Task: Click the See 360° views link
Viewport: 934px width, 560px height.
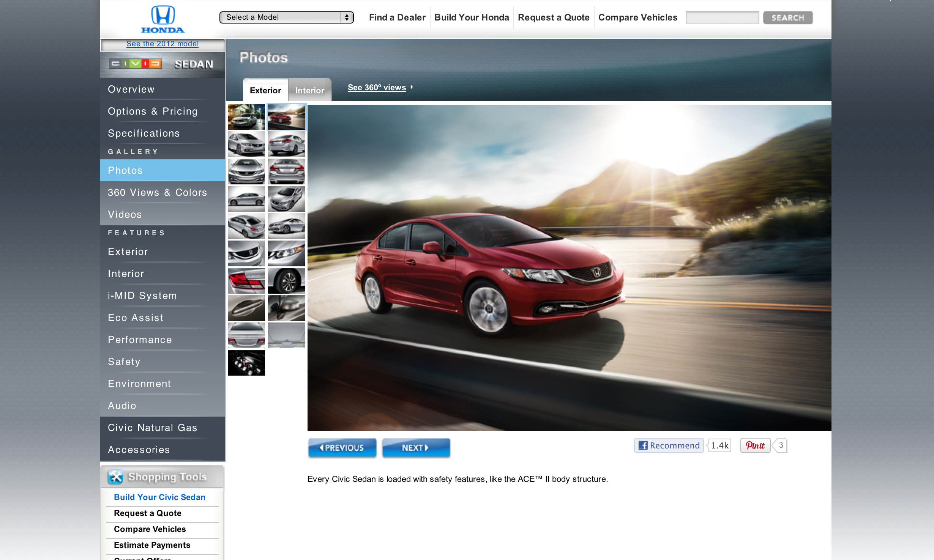Action: [377, 88]
